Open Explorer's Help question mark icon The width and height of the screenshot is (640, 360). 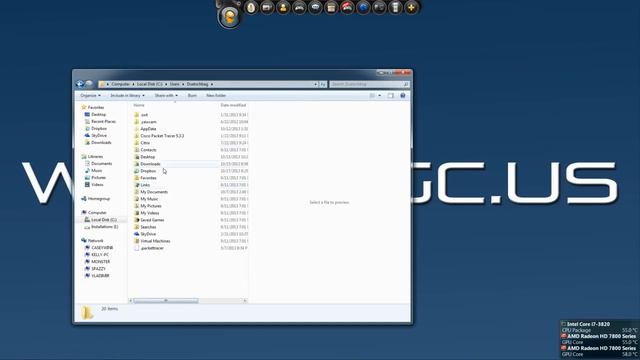pos(403,96)
